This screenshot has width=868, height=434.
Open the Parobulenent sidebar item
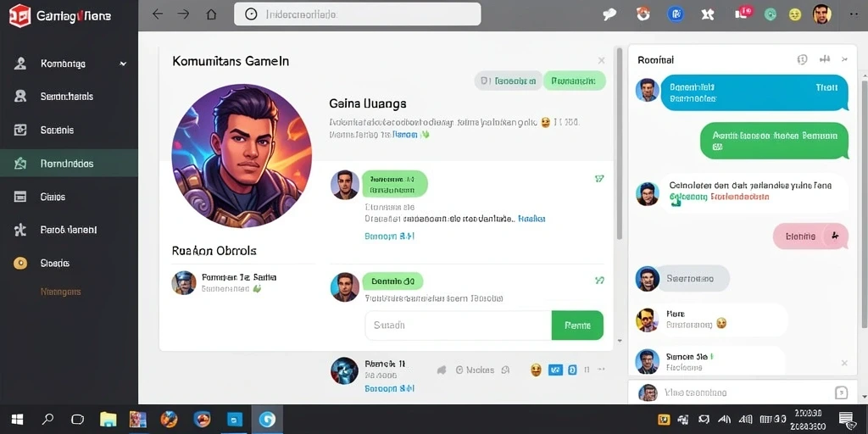[70, 230]
